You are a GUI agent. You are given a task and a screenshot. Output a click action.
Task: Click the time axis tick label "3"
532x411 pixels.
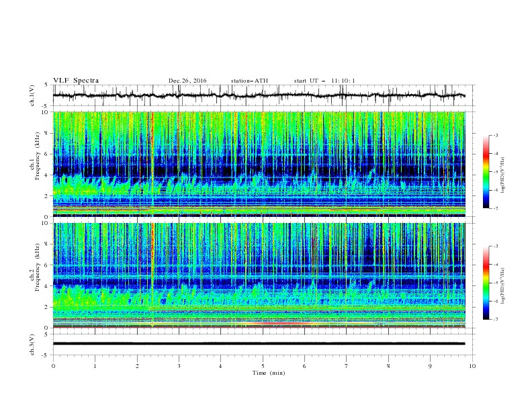[x=179, y=366]
